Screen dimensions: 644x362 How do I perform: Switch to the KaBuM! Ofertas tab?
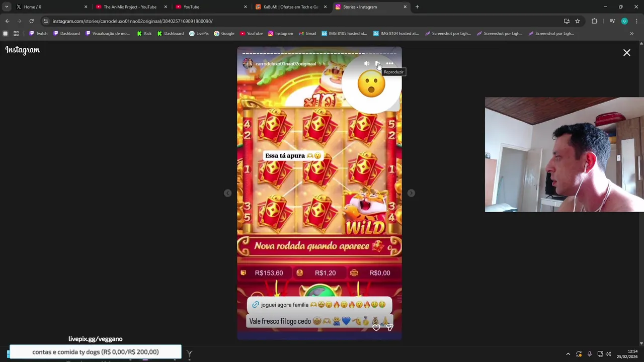click(x=290, y=7)
